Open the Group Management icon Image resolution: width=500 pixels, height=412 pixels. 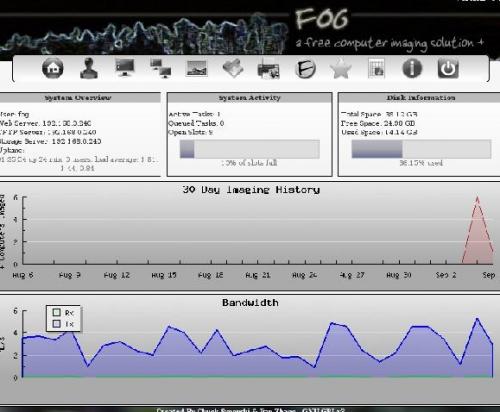(160, 68)
